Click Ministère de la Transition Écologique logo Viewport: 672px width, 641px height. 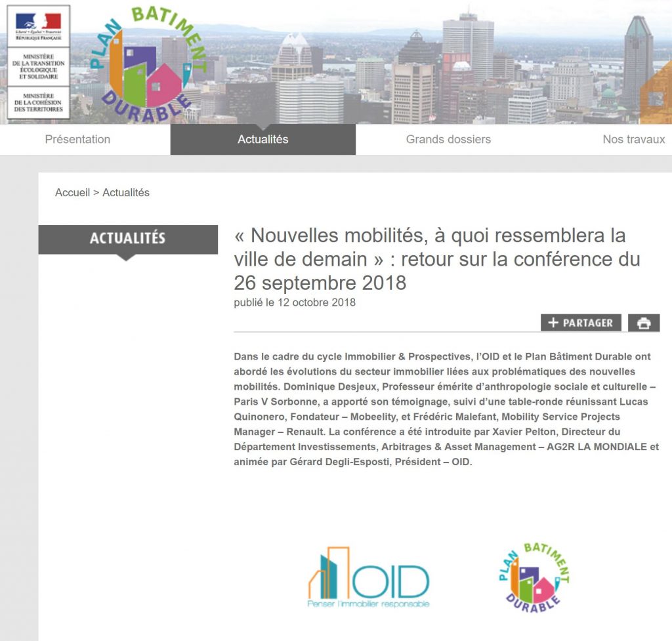(x=38, y=66)
